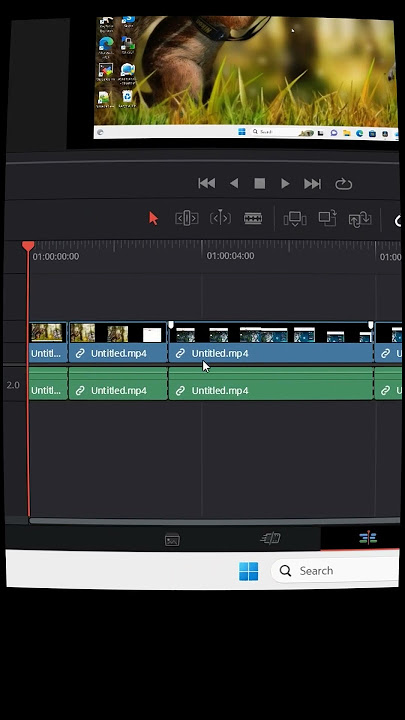405x720 pixels.
Task: Open the Media page tab
Action: pos(172,540)
